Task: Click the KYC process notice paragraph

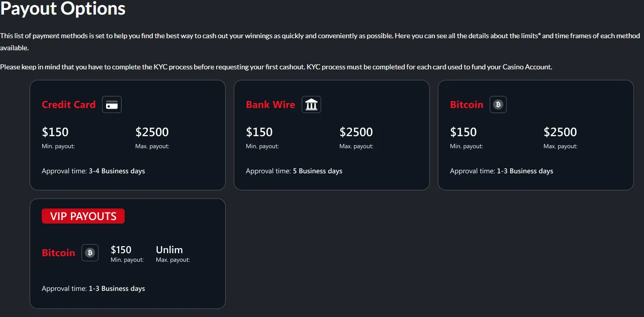Action: click(x=276, y=67)
